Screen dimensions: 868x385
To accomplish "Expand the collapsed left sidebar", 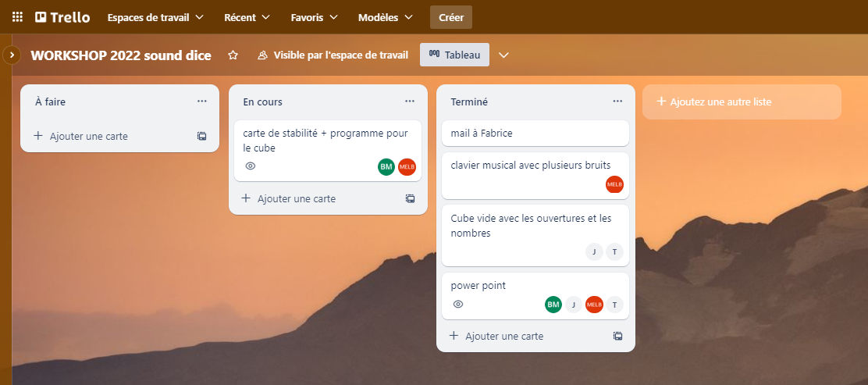I will pyautogui.click(x=12, y=55).
